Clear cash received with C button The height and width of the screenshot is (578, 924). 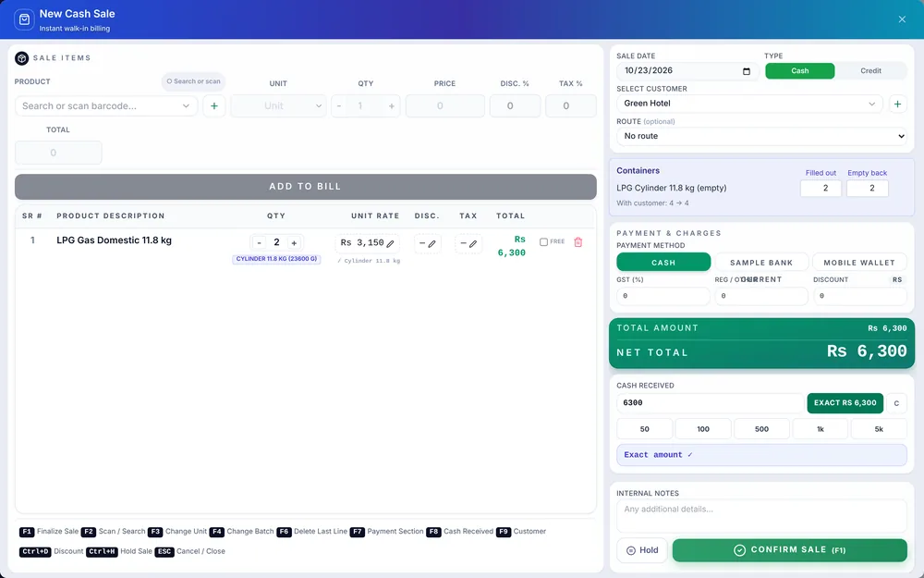point(896,403)
